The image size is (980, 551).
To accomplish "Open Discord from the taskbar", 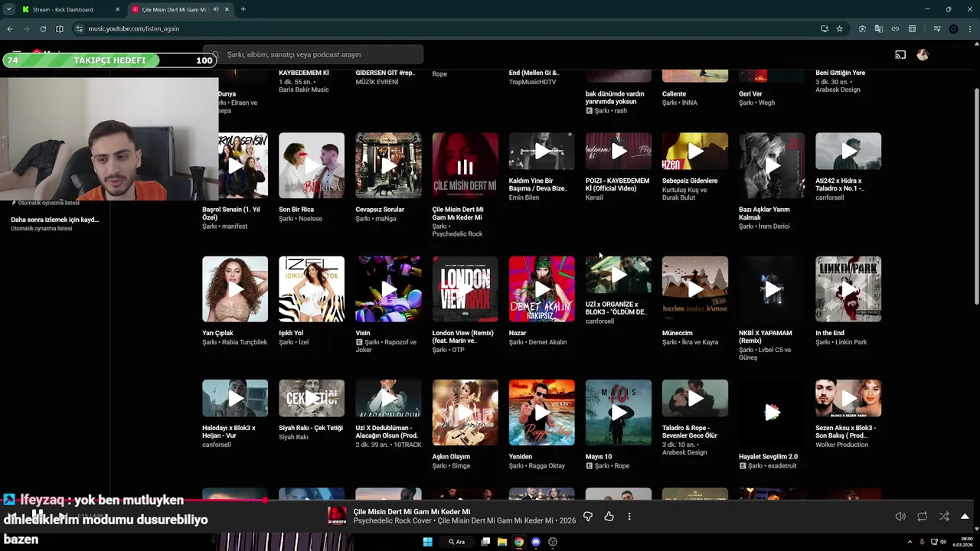I will (536, 542).
